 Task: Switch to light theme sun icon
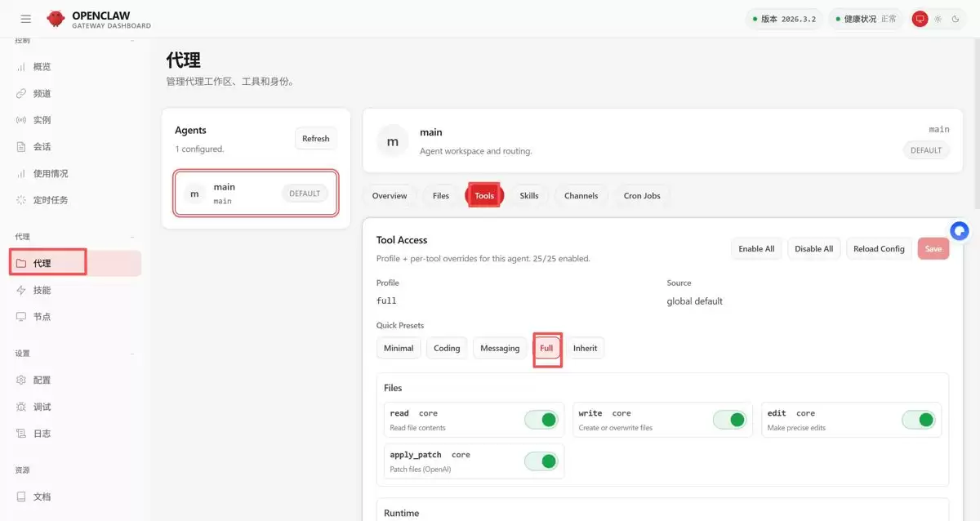click(x=938, y=19)
